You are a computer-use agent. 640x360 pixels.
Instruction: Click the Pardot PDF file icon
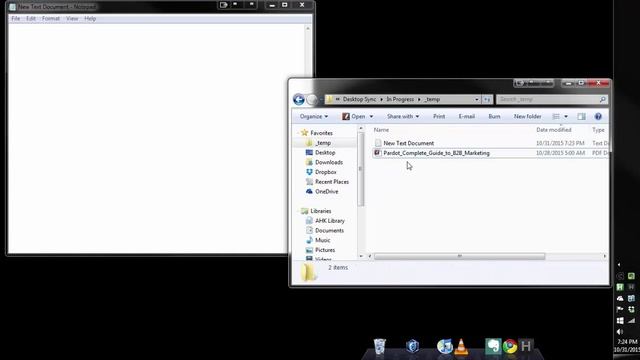point(378,153)
